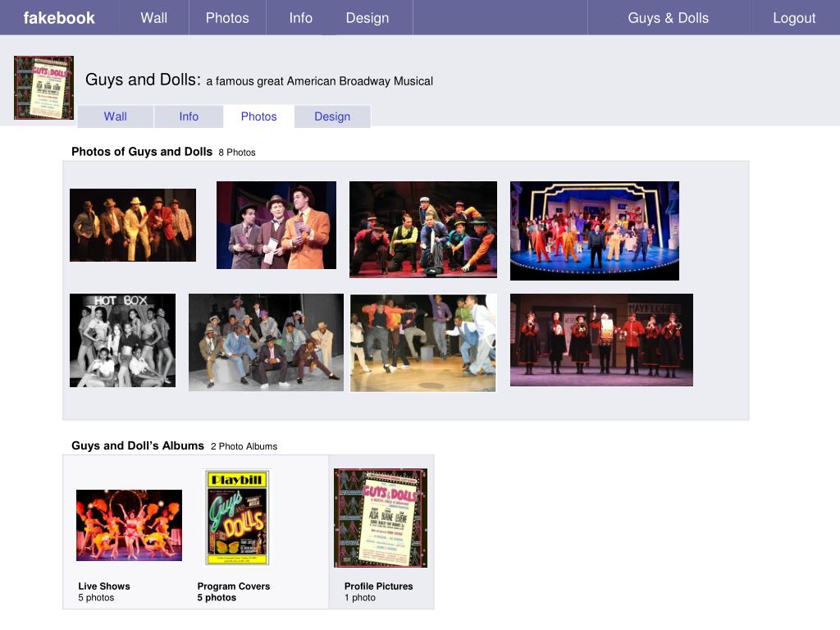Open photo of three men with orange suit
The height and width of the screenshot is (630, 840).
[x=276, y=225]
